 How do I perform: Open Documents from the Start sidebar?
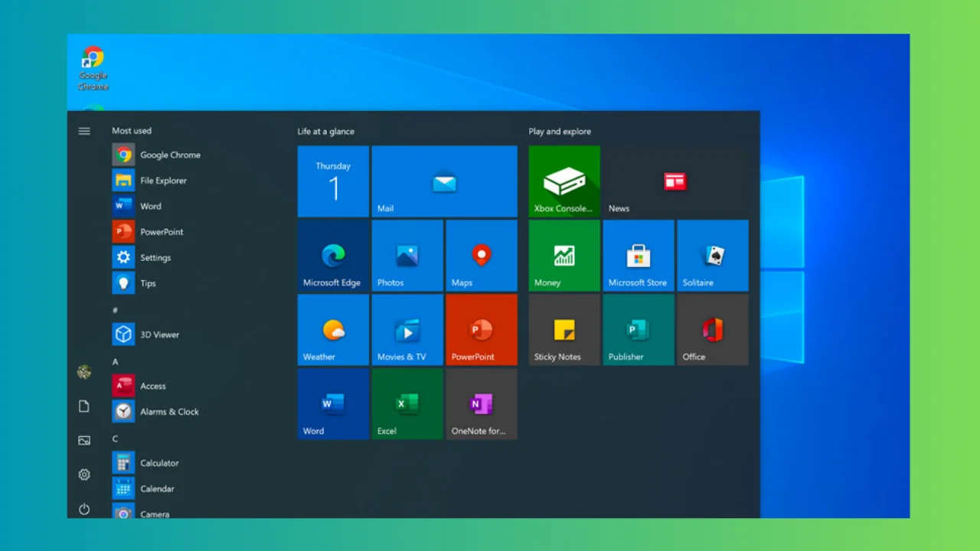[84, 406]
